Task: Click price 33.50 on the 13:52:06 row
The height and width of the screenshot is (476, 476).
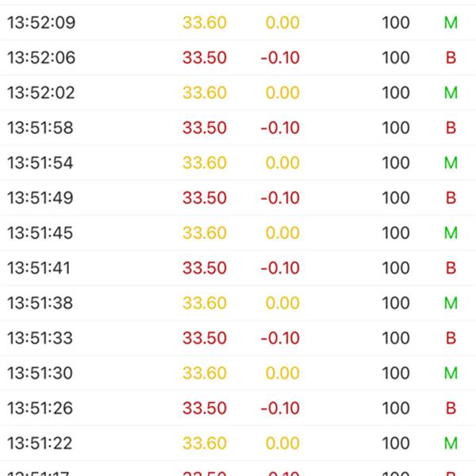Action: tap(205, 58)
